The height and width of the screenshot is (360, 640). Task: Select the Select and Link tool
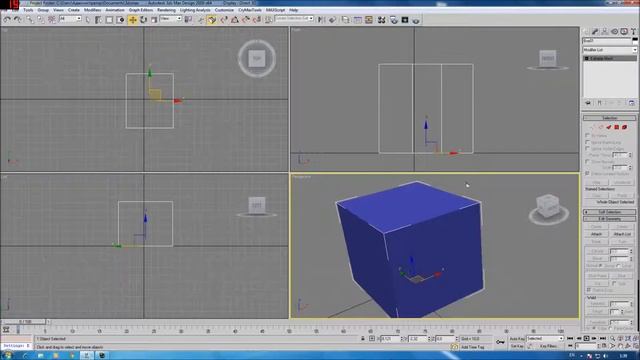coord(30,20)
